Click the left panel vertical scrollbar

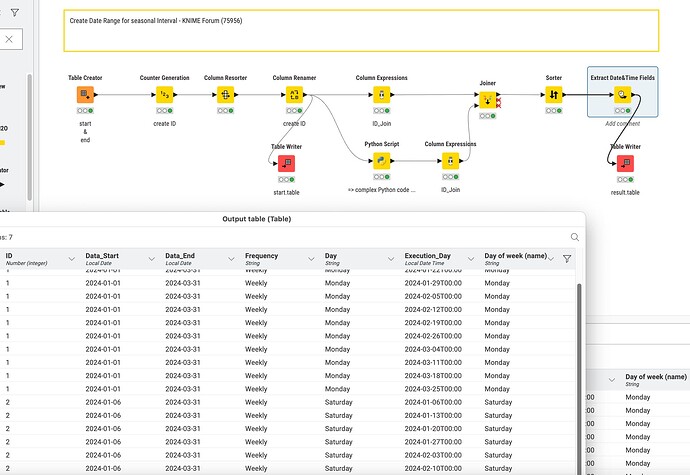[x=29, y=136]
